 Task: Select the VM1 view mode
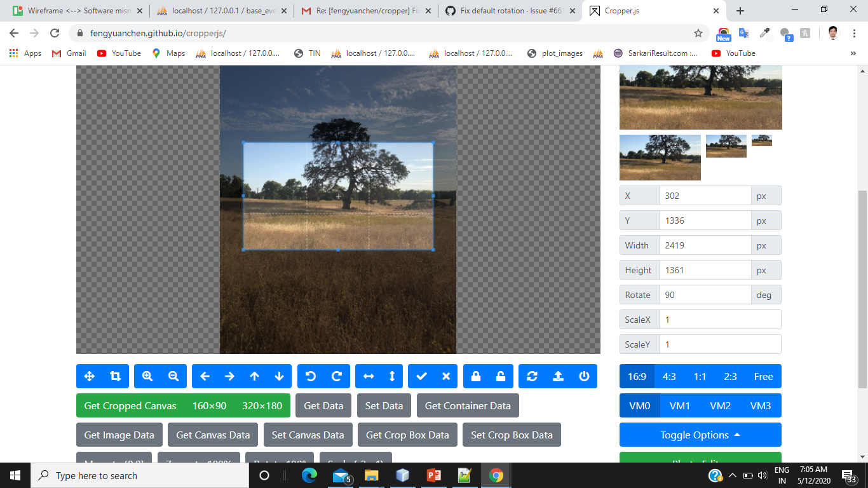point(680,405)
